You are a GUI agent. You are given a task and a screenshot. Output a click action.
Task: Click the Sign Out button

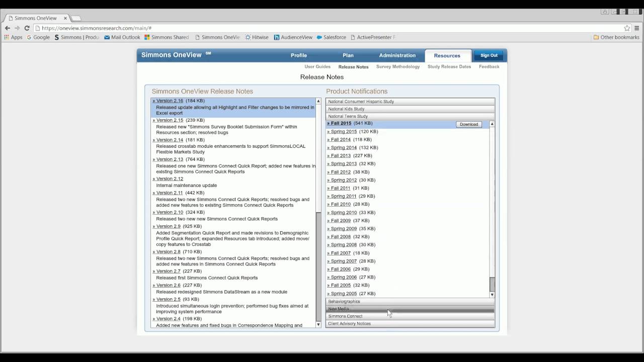coord(489,55)
